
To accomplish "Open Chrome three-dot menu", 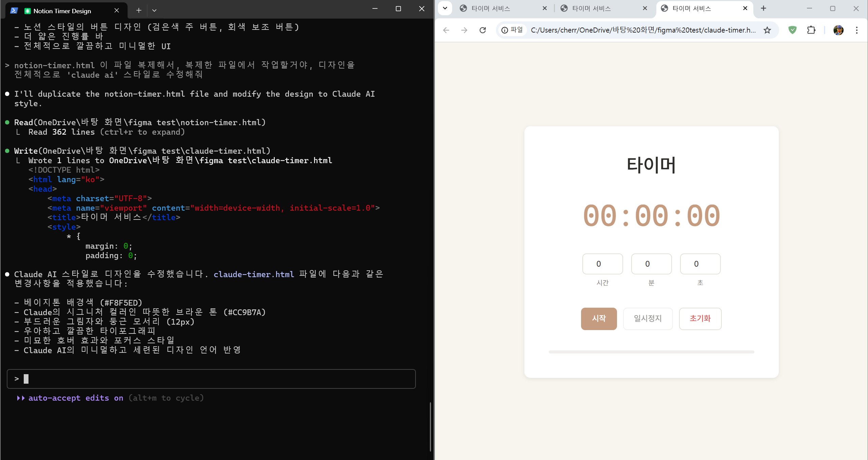I will coord(857,30).
